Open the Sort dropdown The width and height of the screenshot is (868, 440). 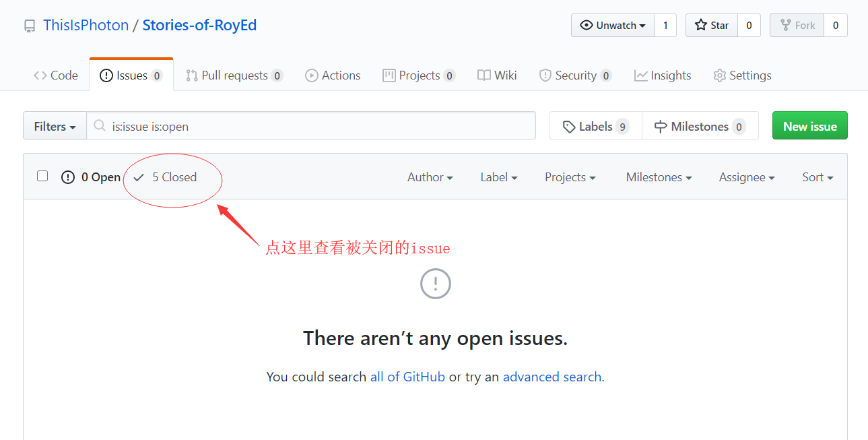817,177
